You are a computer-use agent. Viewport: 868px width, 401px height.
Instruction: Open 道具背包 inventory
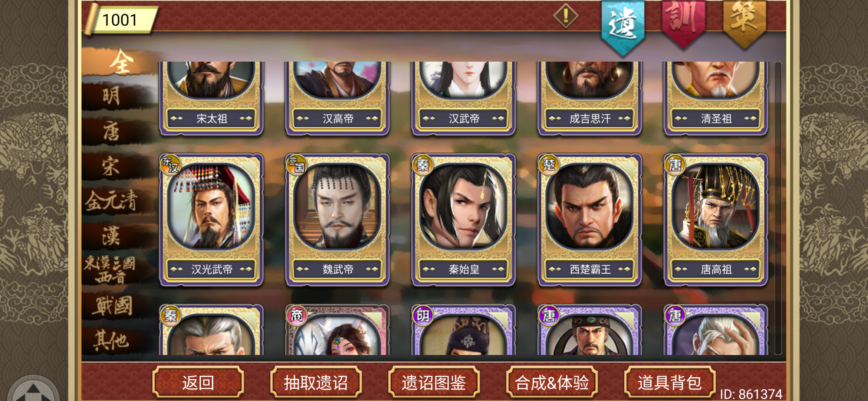[670, 382]
